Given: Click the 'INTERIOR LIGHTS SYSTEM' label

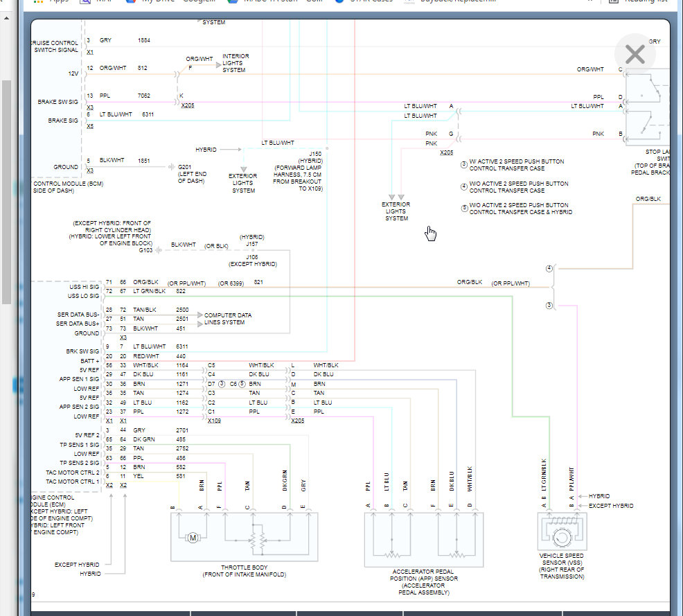Looking at the screenshot, I should [236, 63].
